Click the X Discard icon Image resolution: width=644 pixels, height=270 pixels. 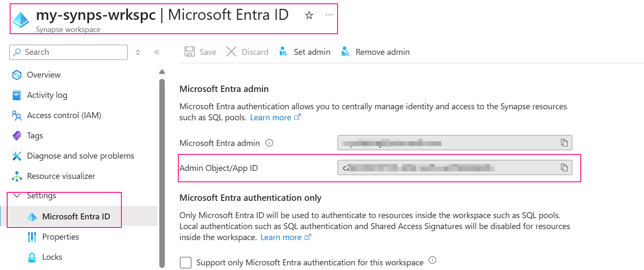coord(231,52)
